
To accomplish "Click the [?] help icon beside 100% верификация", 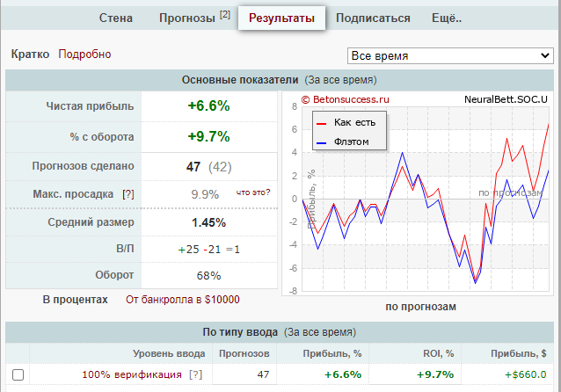I will [x=195, y=374].
